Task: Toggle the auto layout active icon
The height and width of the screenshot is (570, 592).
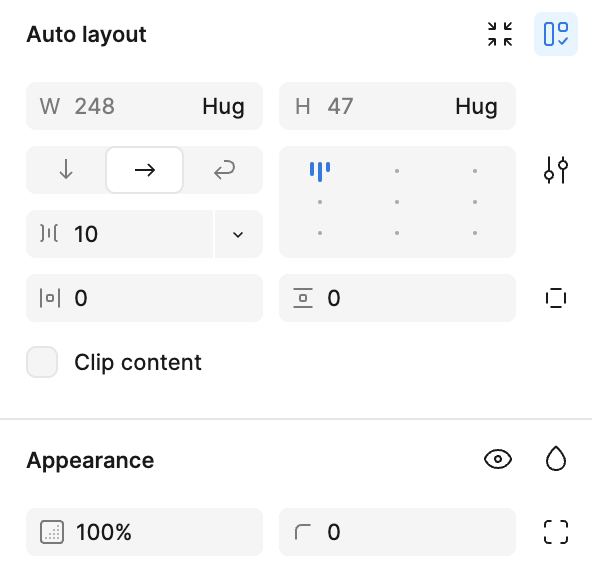Action: click(x=556, y=34)
